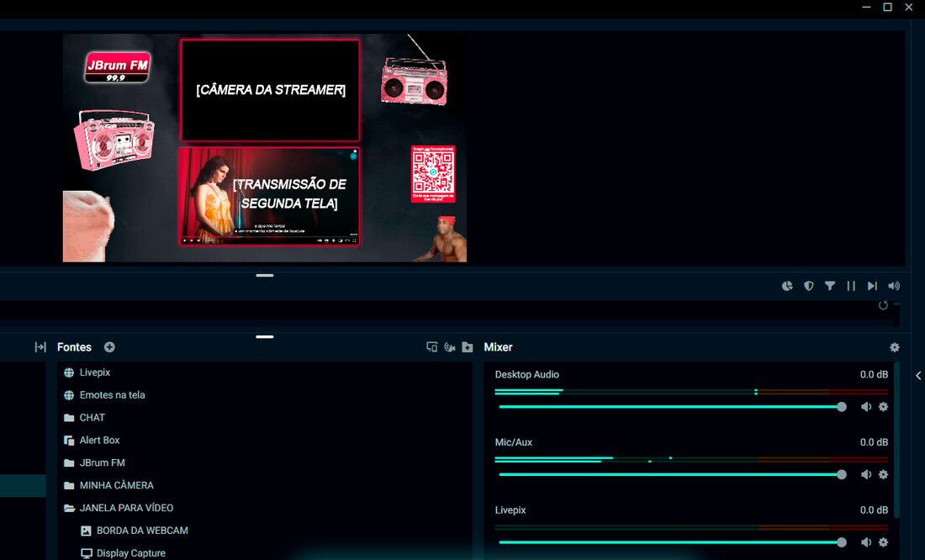925x560 pixels.
Task: Open the Mixer settings gear
Action: coord(895,347)
